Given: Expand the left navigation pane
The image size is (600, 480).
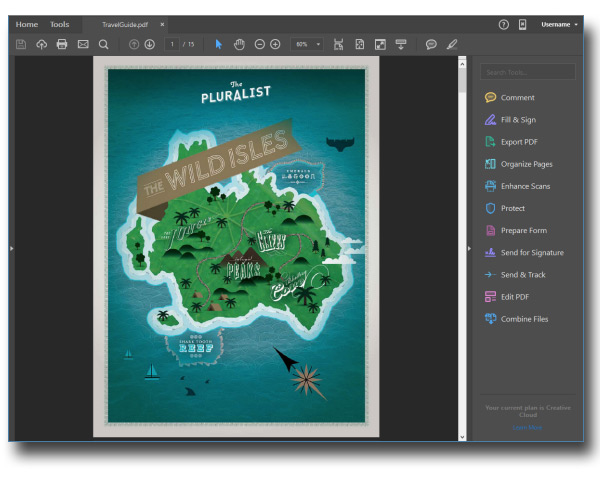Looking at the screenshot, I should [11, 248].
